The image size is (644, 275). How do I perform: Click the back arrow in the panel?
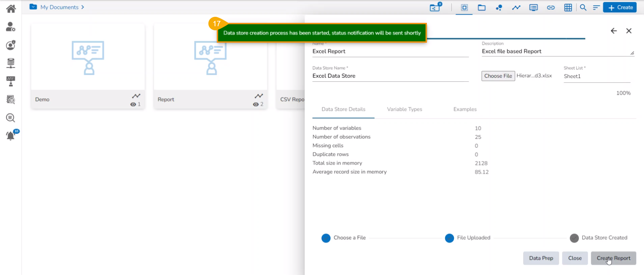(x=614, y=31)
